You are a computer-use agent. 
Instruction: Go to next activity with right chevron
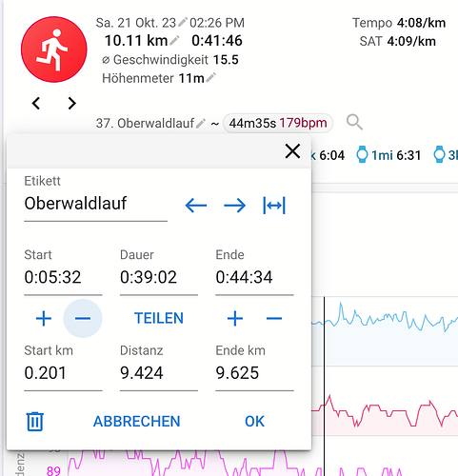coord(72,103)
